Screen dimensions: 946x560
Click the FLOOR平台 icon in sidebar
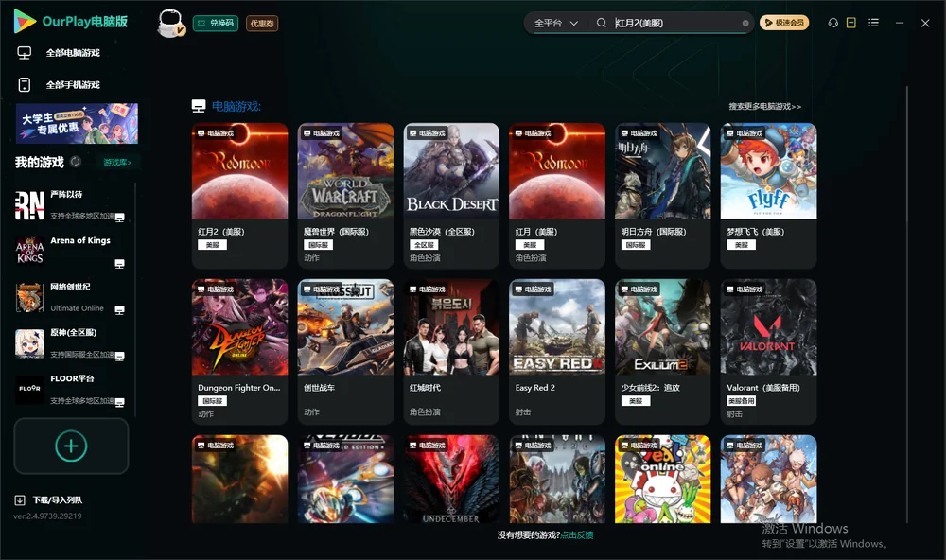[29, 390]
